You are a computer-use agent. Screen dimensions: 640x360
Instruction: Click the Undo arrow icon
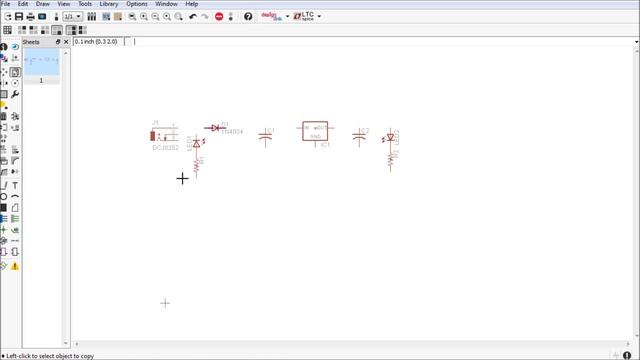pyautogui.click(x=193, y=16)
